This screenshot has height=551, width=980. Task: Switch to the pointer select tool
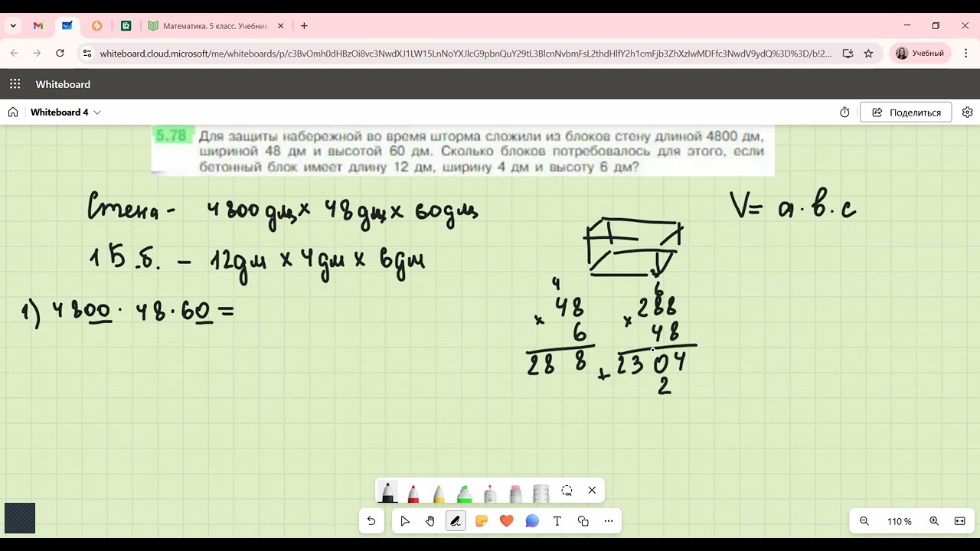pos(405,521)
